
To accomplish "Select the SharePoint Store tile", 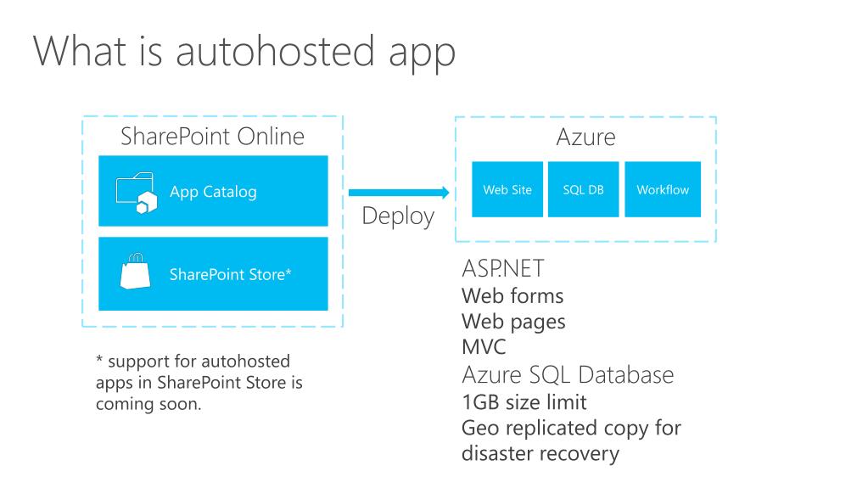I will coord(213,273).
